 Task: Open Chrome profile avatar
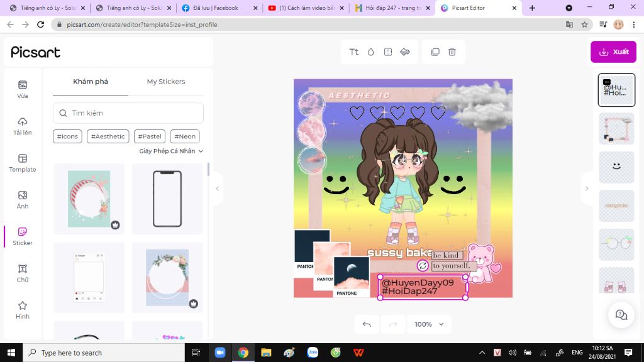click(618, 25)
